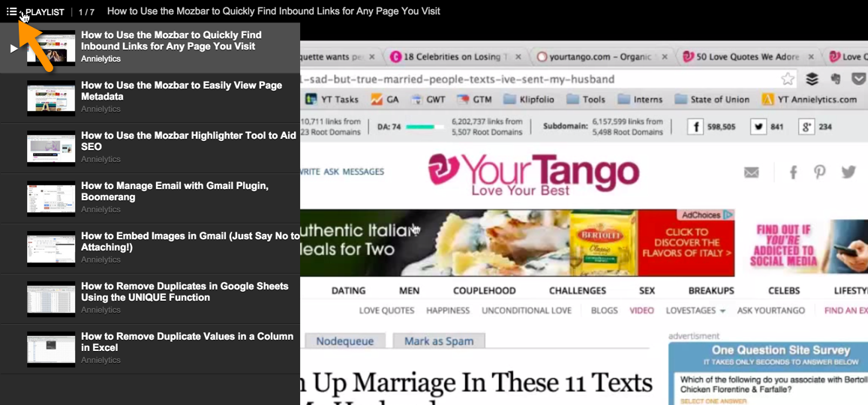Open the YT Tasks bookmark

tap(332, 100)
